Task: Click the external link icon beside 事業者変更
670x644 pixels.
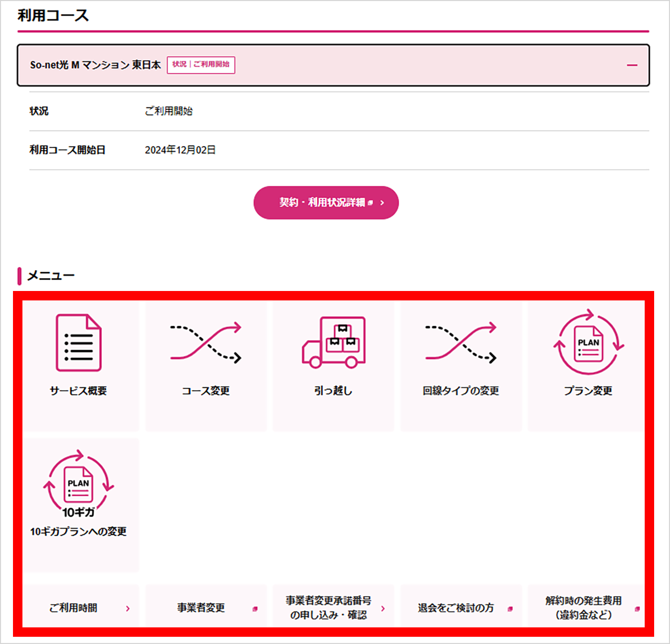Action: pyautogui.click(x=255, y=608)
